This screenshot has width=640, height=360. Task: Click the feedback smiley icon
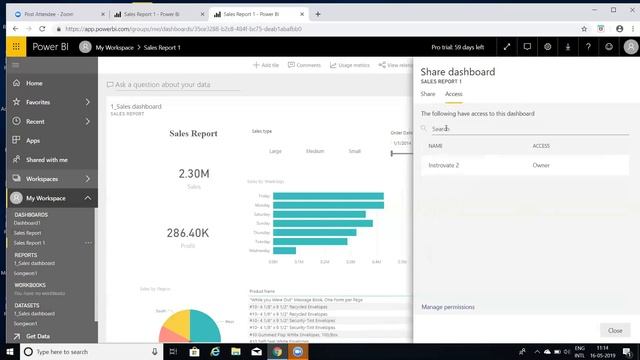pos(609,47)
